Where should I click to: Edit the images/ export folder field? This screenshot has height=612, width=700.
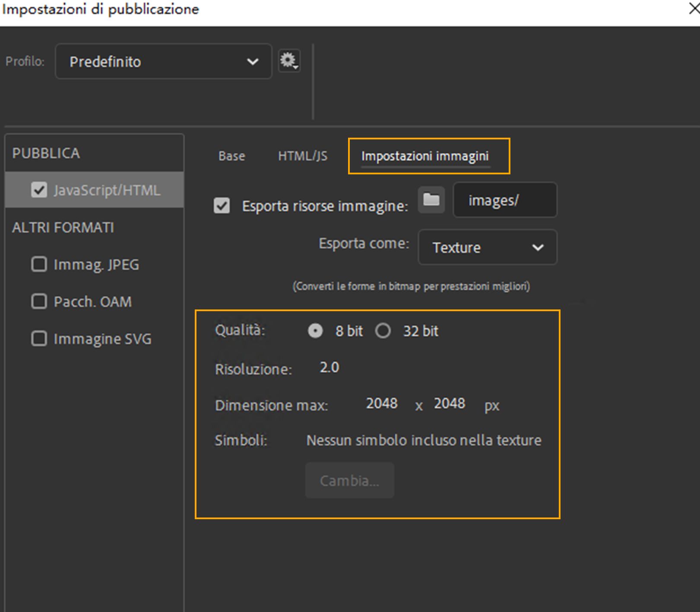point(504,200)
